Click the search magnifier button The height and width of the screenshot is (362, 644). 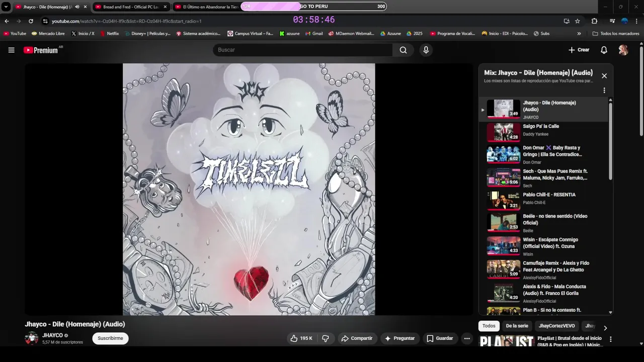pyautogui.click(x=403, y=50)
